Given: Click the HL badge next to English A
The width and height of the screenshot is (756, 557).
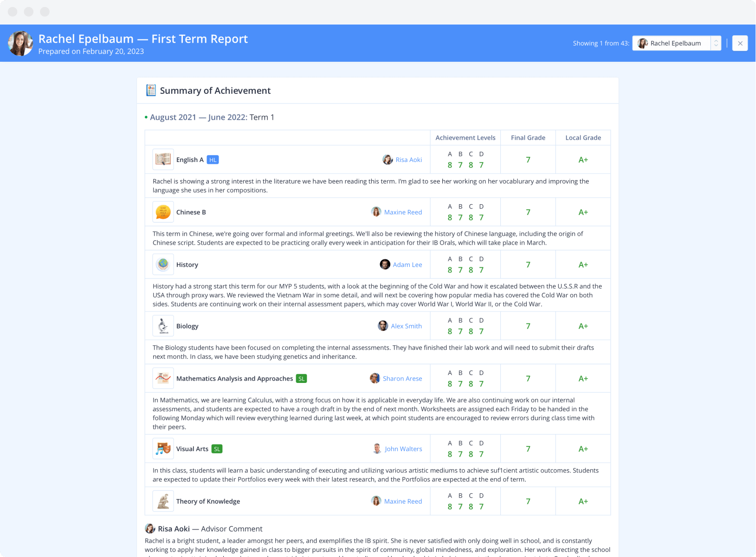Looking at the screenshot, I should [x=213, y=160].
